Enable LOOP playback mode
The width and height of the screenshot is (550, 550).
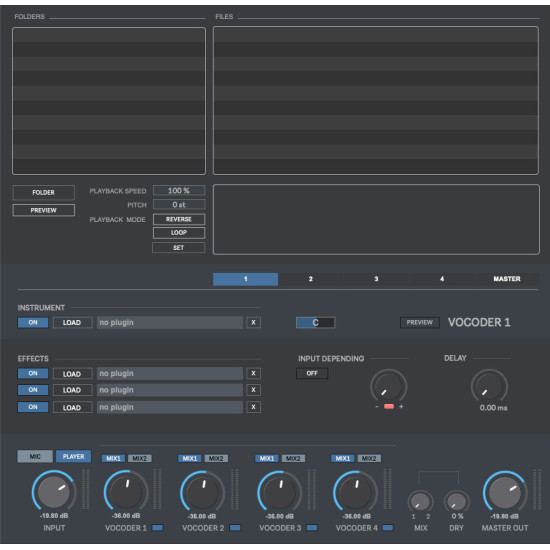pos(179,233)
